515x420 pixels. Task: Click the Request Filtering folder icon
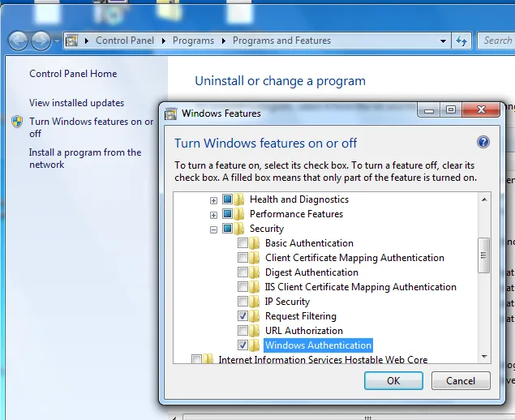254,316
